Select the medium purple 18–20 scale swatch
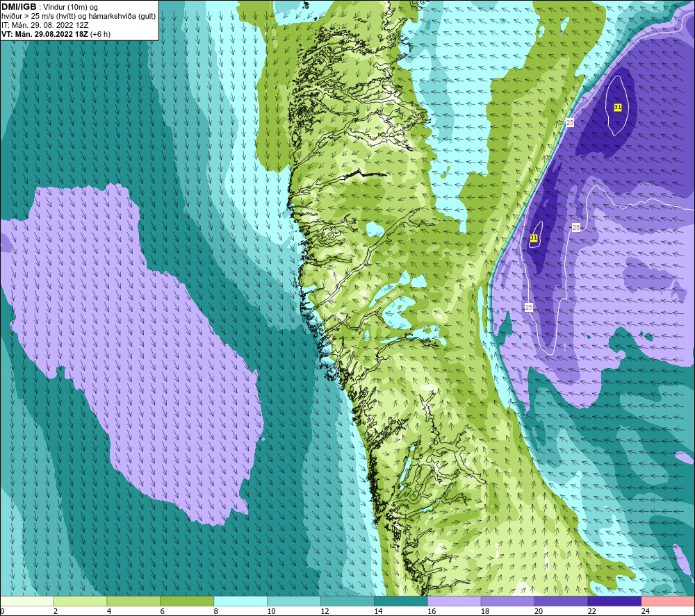 pyautogui.click(x=507, y=601)
